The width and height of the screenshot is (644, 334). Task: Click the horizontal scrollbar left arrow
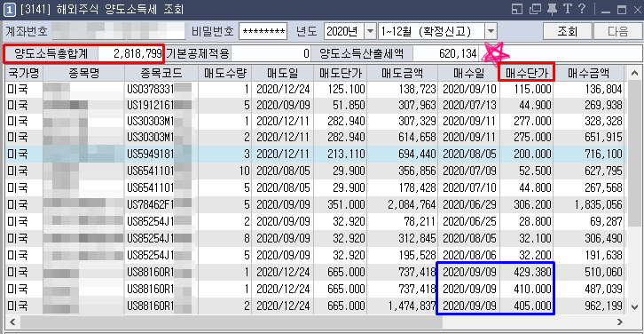(12, 322)
